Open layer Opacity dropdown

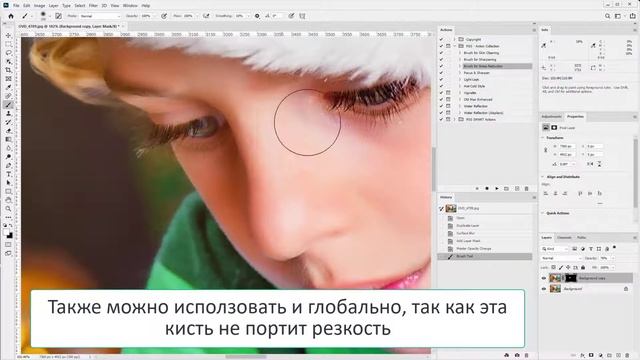click(x=613, y=258)
